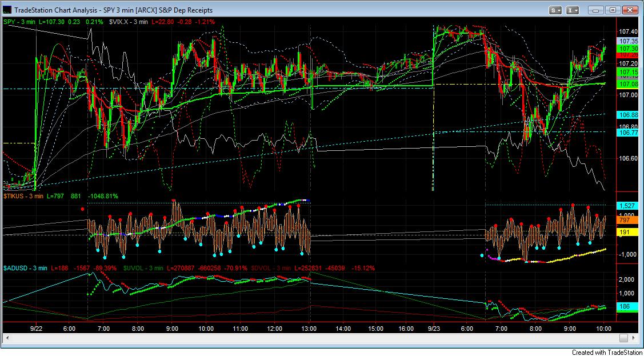644x356 pixels.
Task: Select the '$DVOL - 3 min' status label
Action: [x=271, y=268]
